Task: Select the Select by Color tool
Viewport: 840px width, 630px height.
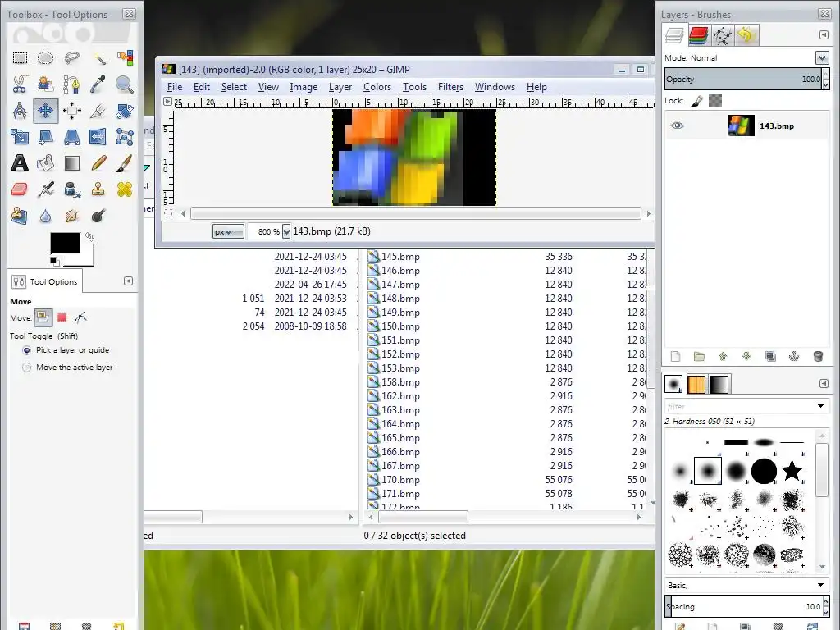Action: [x=125, y=58]
